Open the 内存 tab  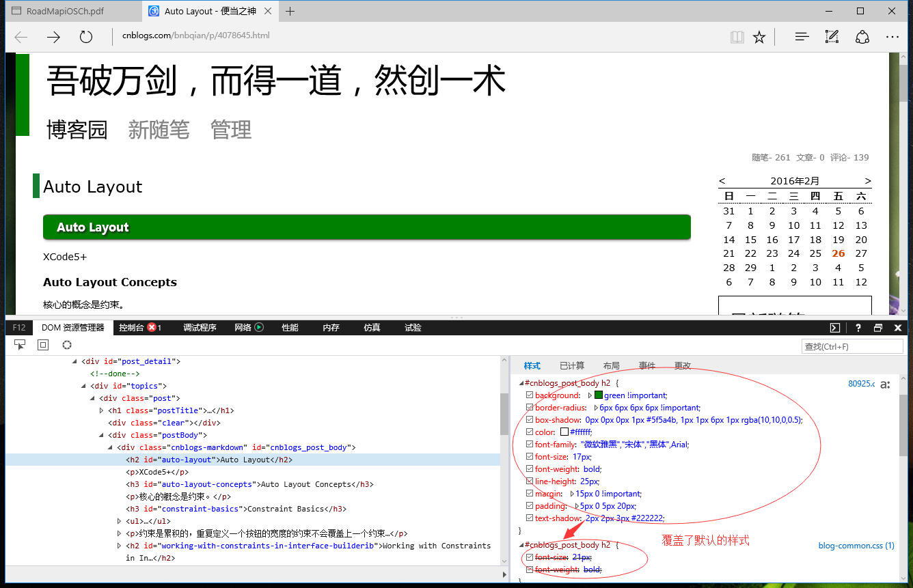point(331,328)
